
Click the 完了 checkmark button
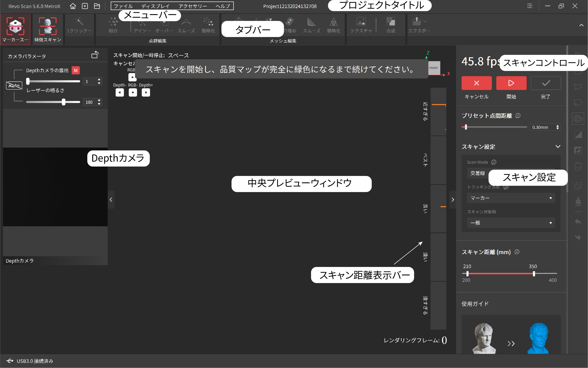coord(546,83)
